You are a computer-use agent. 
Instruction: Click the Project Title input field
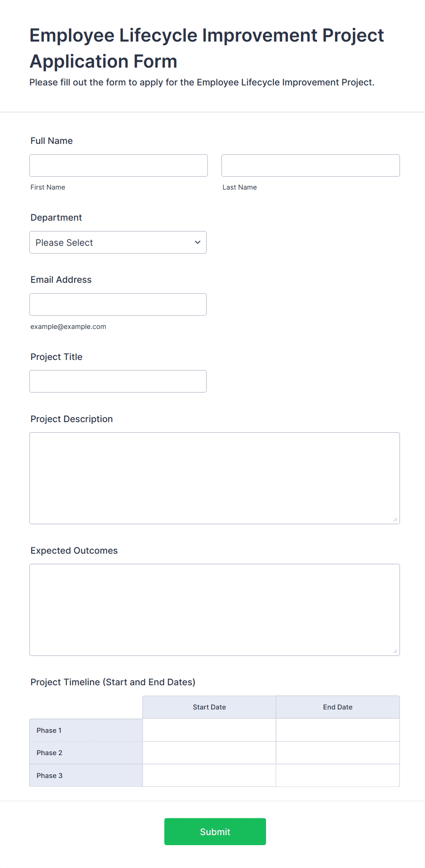[118, 381]
